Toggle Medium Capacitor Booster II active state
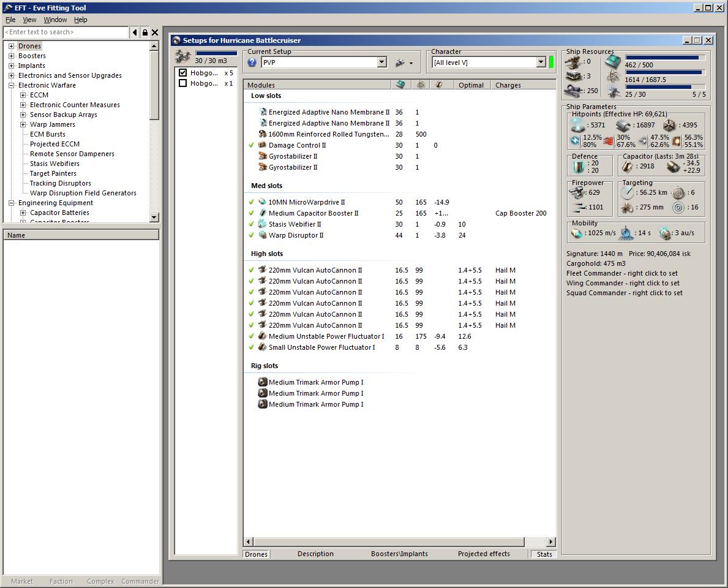This screenshot has height=588, width=728. pyautogui.click(x=251, y=213)
